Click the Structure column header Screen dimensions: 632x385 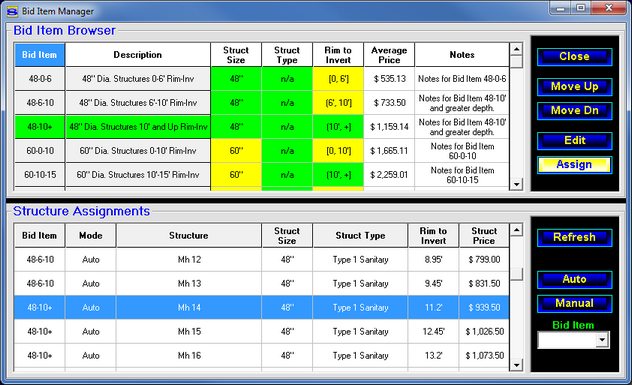point(189,236)
